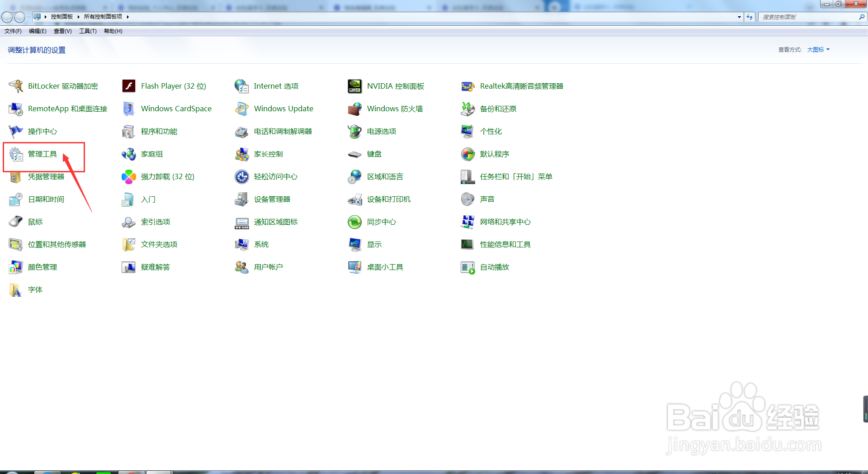Open 声音 speaker icon
Image resolution: width=868 pixels, height=474 pixels.
(x=468, y=199)
